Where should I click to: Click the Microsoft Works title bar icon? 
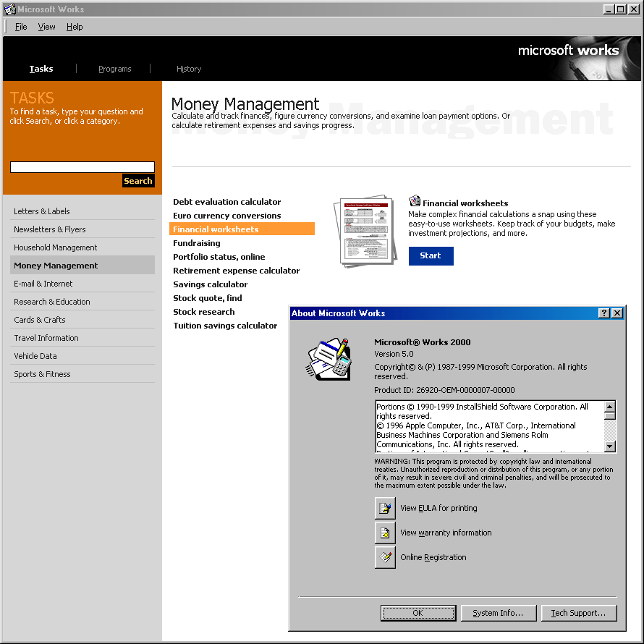(9, 9)
